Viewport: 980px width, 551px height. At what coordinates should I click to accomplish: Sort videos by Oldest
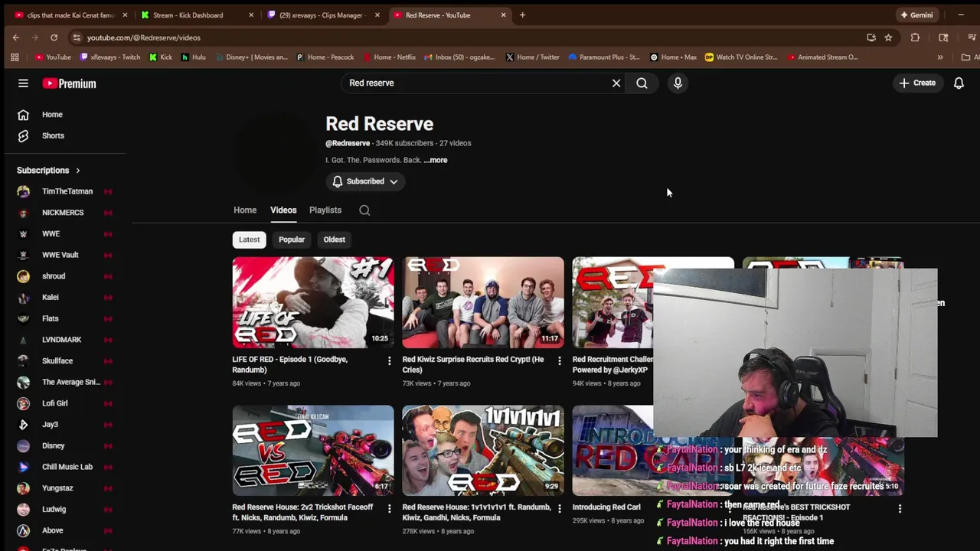pos(334,240)
